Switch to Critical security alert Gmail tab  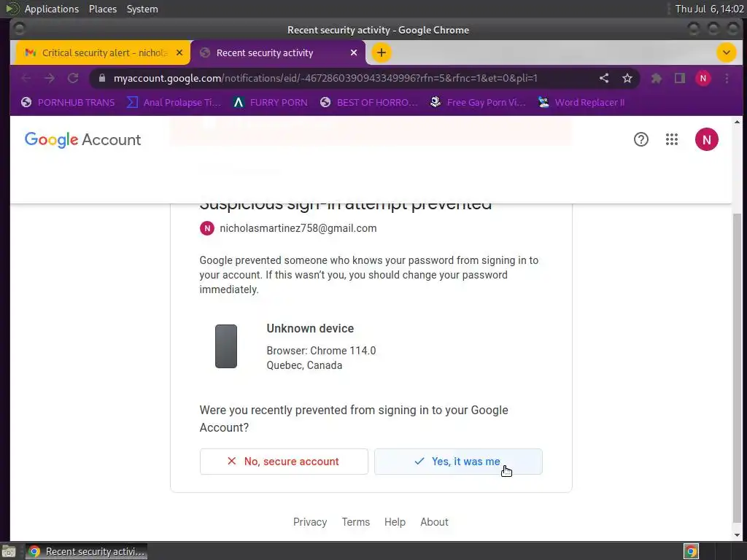click(102, 52)
